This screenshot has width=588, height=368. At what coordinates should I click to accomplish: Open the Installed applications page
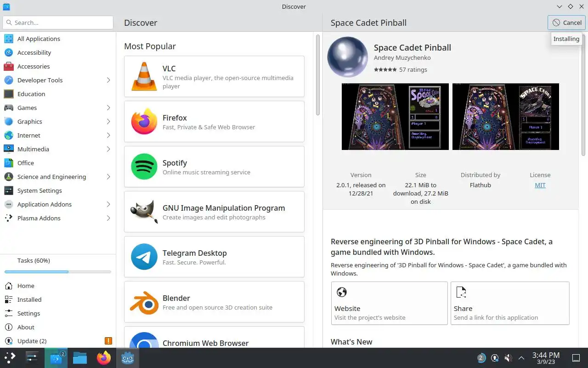(58, 299)
